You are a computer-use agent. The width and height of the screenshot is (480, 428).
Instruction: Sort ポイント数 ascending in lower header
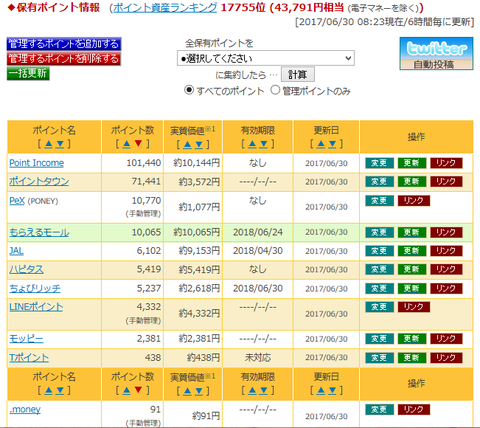[x=127, y=390]
